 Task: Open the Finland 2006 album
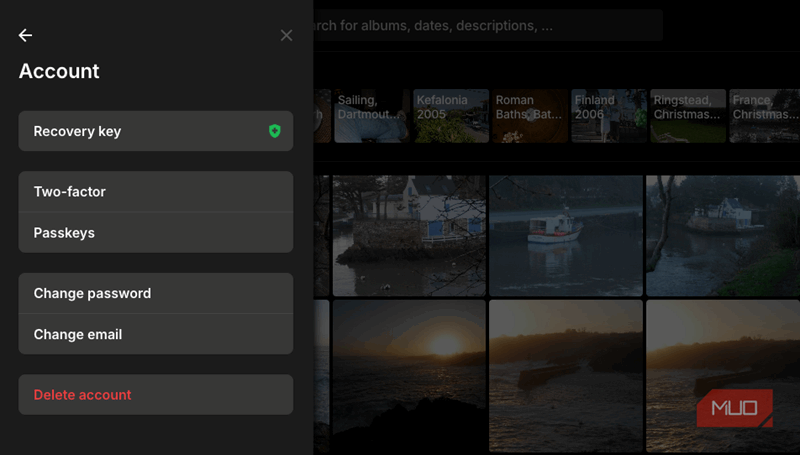(x=607, y=116)
